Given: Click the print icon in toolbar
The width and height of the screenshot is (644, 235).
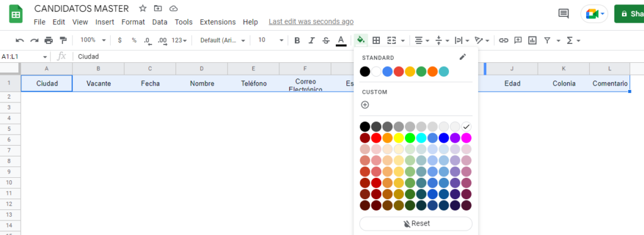Looking at the screenshot, I should click(49, 40).
